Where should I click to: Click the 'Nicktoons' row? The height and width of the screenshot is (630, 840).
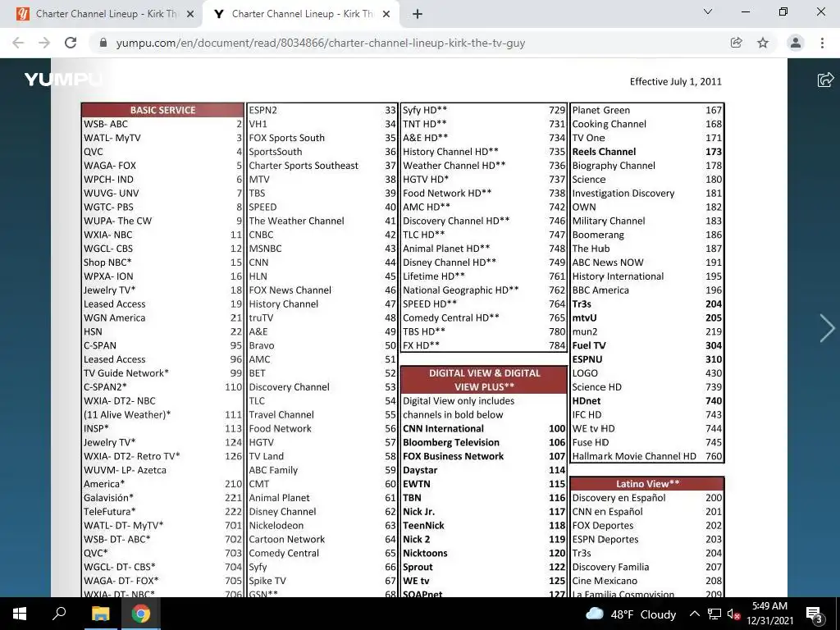pos(484,553)
